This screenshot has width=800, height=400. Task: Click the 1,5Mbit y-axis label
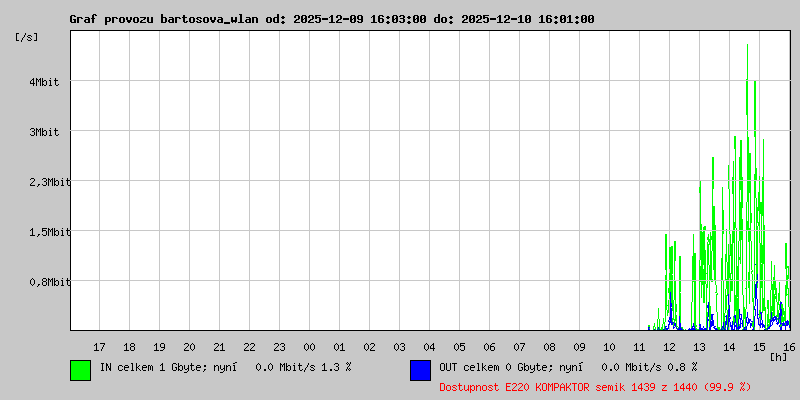(50, 232)
